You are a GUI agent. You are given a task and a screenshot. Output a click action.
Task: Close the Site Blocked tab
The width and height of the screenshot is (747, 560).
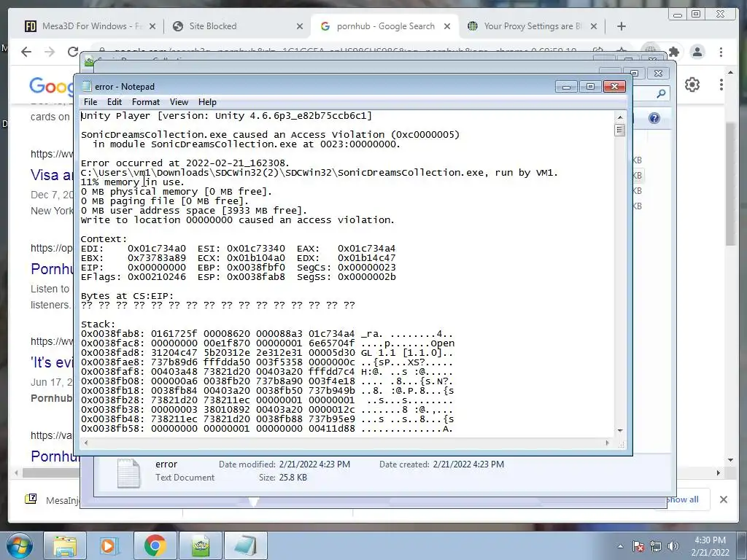coord(300,27)
